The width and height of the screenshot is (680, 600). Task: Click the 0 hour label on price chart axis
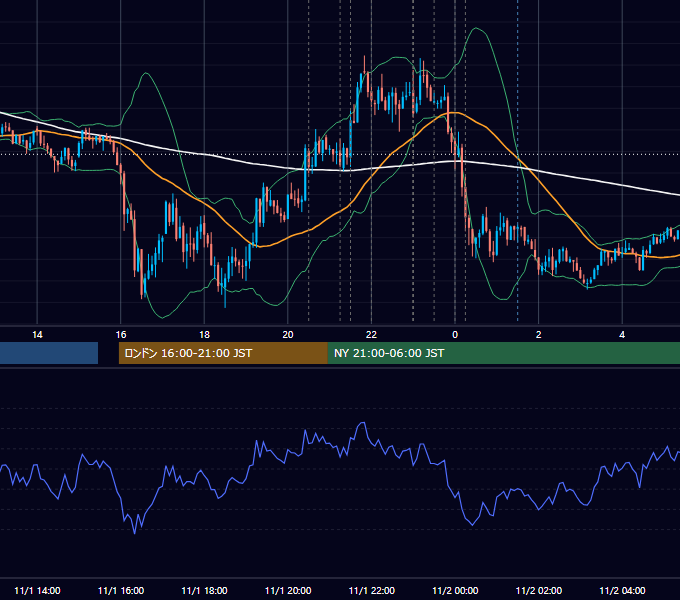pyautogui.click(x=455, y=335)
